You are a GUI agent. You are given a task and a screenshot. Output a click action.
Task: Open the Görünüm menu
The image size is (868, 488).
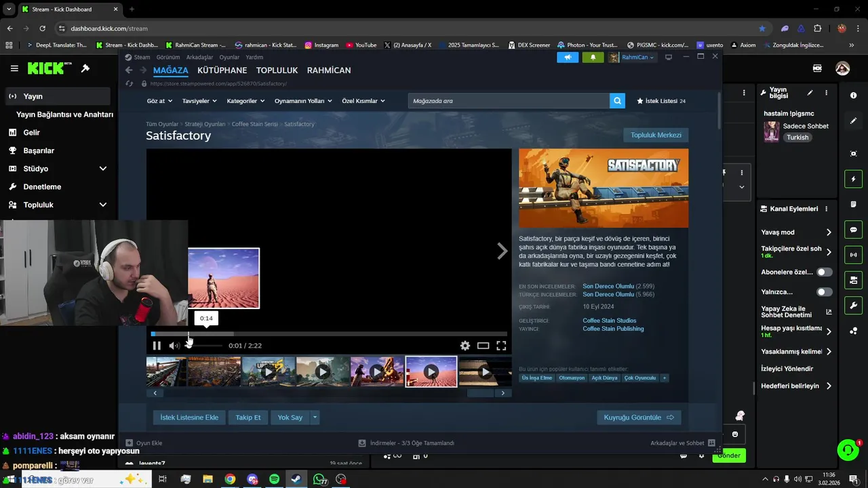click(168, 58)
